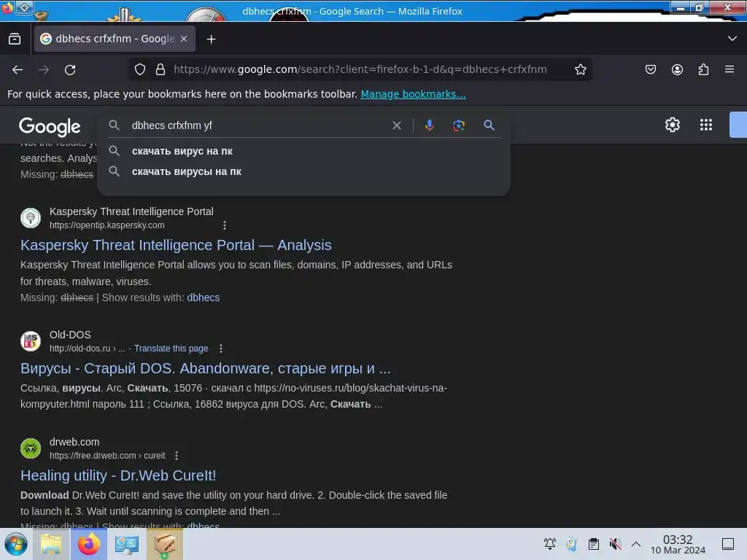Image resolution: width=747 pixels, height=560 pixels.
Task: Open more options for the Kaspersky result
Action: [x=225, y=225]
